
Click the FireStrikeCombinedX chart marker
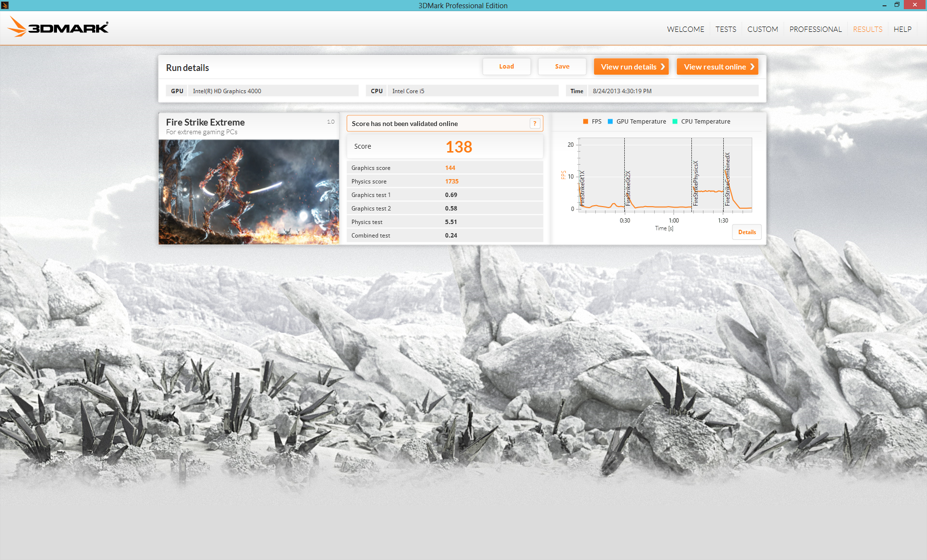click(x=727, y=180)
